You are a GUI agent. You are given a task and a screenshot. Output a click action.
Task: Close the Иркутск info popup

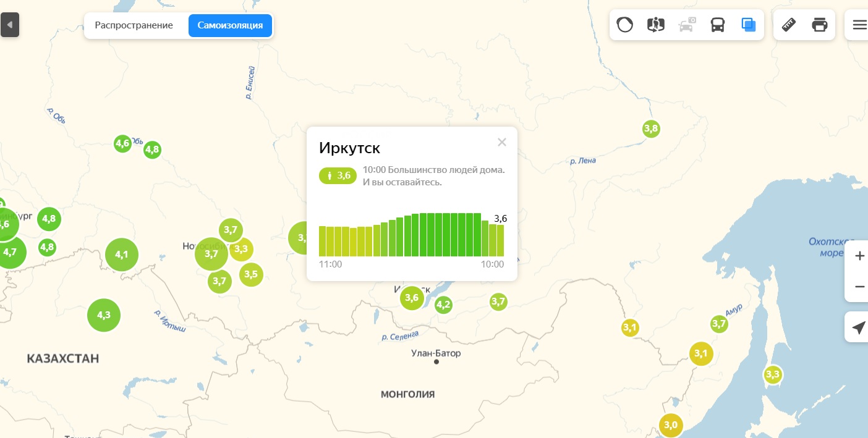point(501,142)
